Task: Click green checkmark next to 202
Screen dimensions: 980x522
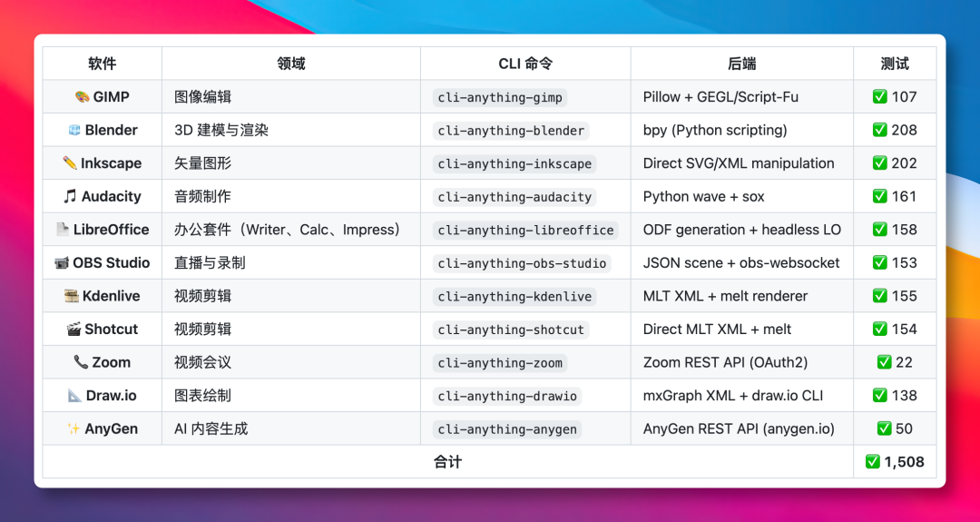Action: pos(880,163)
